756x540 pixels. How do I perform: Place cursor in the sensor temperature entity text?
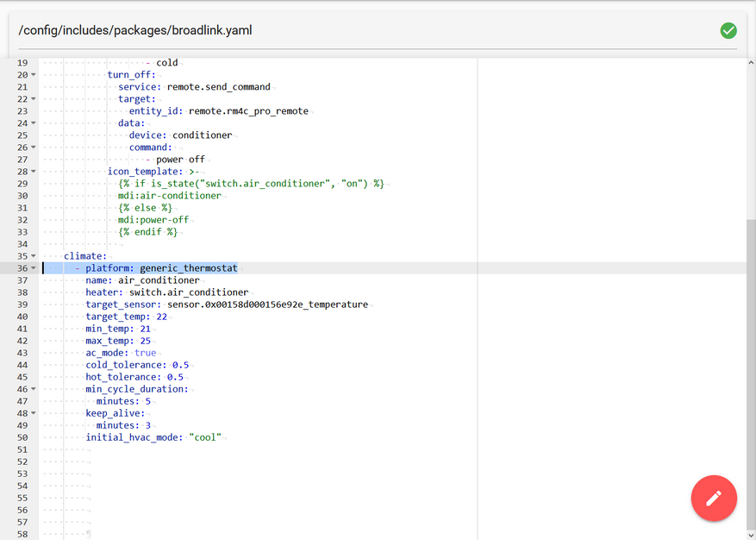[x=267, y=305]
